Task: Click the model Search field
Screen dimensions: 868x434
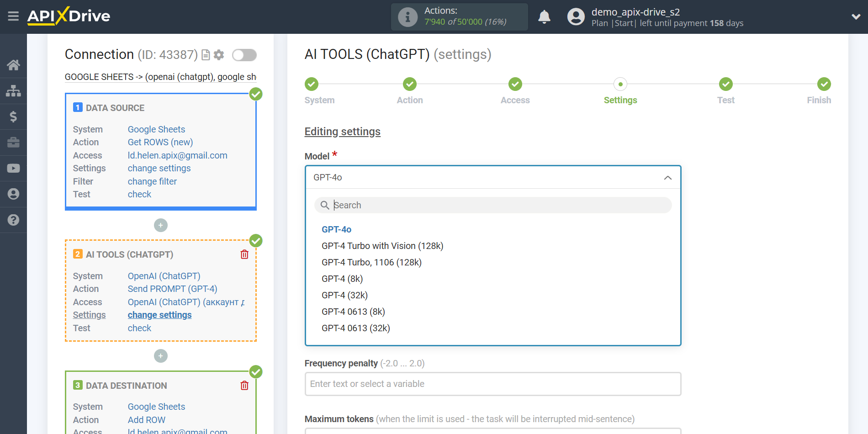Action: click(493, 205)
